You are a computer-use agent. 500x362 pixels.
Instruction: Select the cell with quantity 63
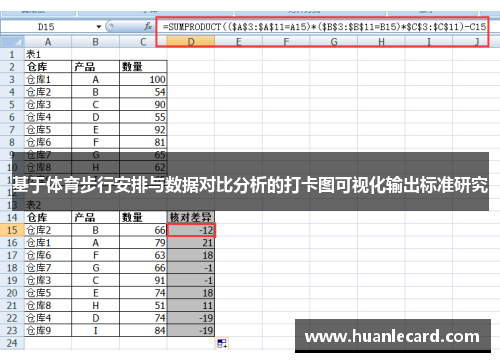pyautogui.click(x=143, y=255)
